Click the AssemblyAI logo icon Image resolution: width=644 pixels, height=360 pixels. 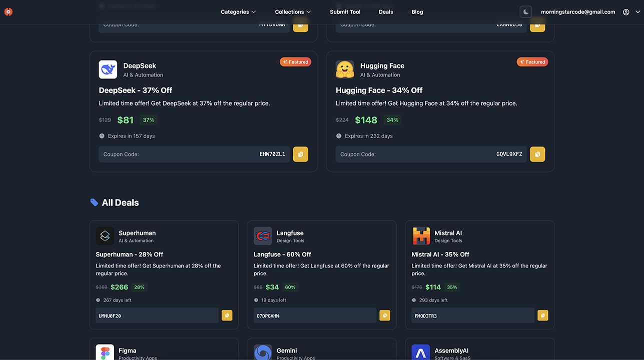421,352
